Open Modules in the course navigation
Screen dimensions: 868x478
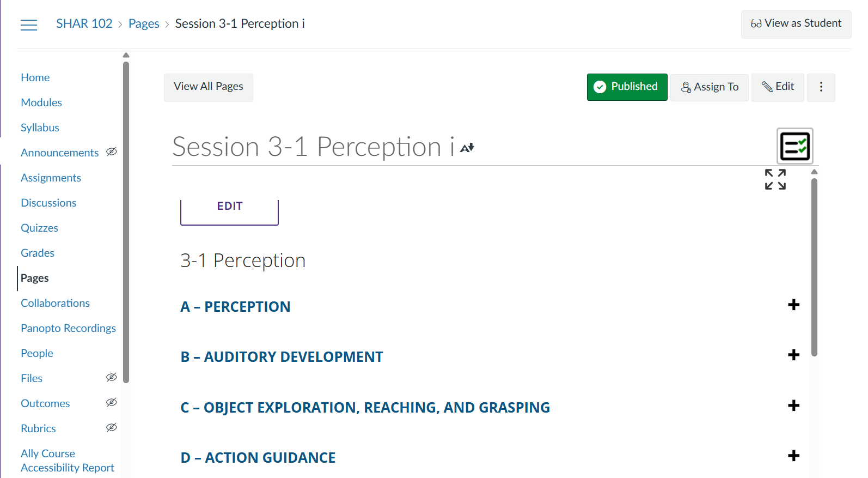(41, 102)
